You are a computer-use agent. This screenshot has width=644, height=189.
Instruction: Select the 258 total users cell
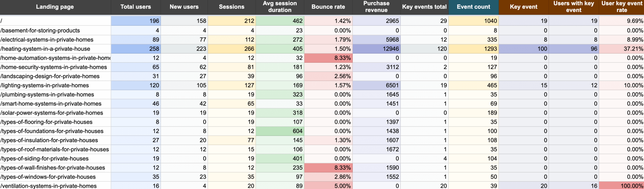[x=136, y=49]
